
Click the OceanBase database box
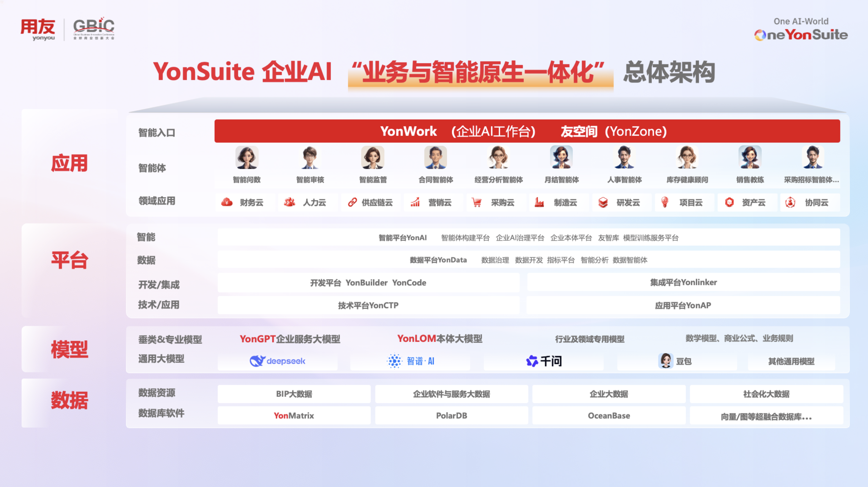609,416
